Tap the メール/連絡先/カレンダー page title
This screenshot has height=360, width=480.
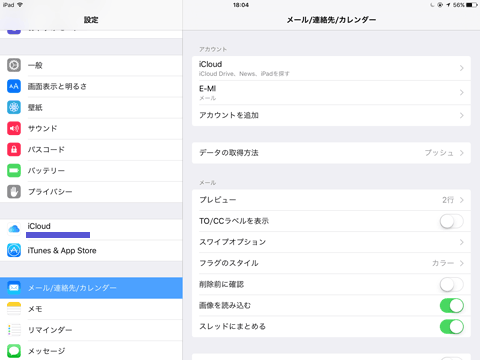point(331,20)
